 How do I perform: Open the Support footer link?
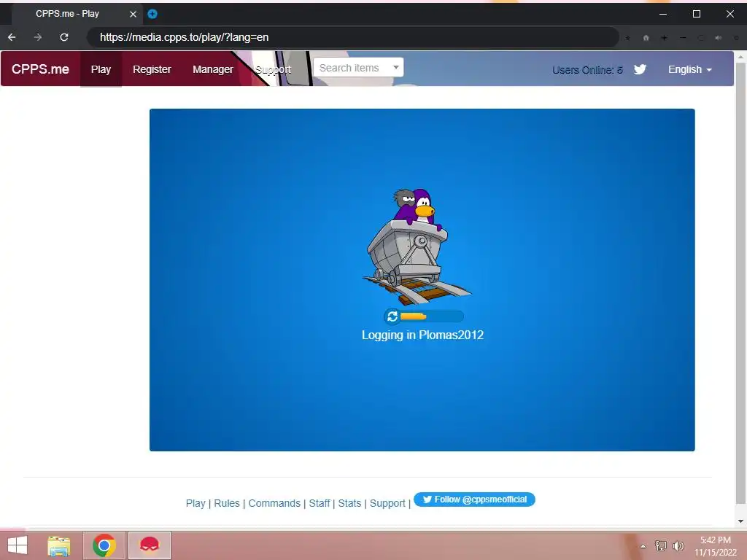coord(387,503)
